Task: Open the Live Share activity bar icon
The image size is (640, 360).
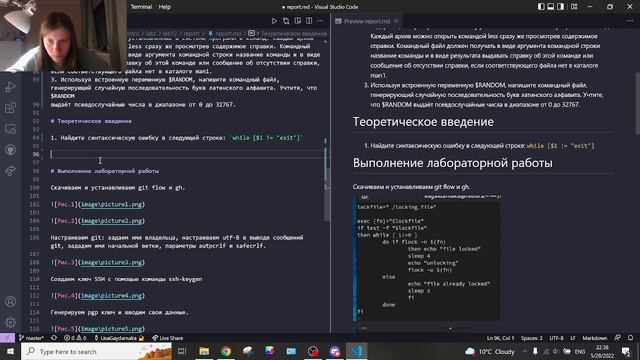Action: 10,171
